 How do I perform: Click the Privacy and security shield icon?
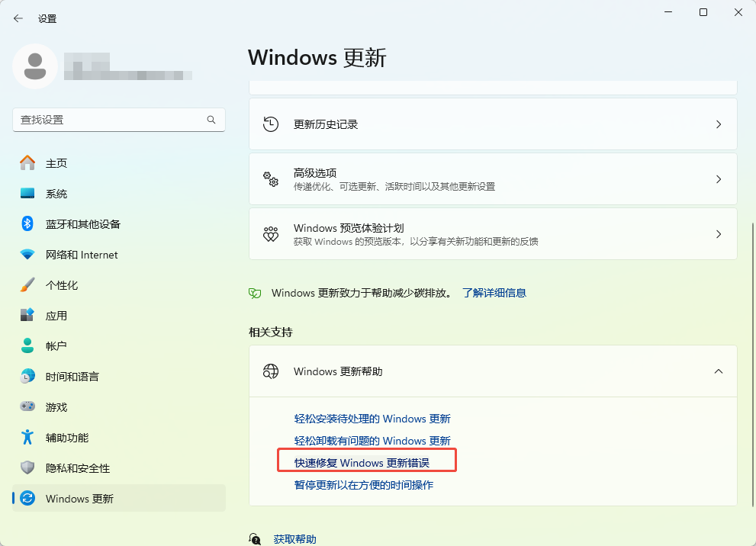[27, 467]
